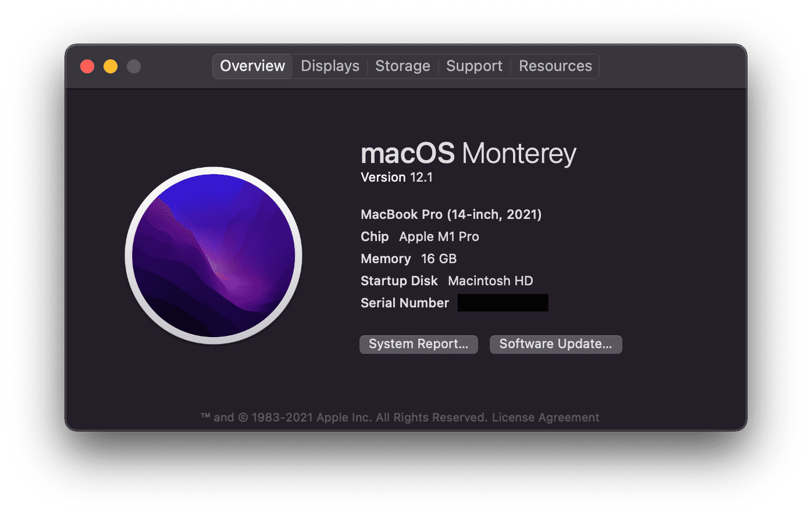Open the Storage tab
This screenshot has width=812, height=517.
coord(403,66)
